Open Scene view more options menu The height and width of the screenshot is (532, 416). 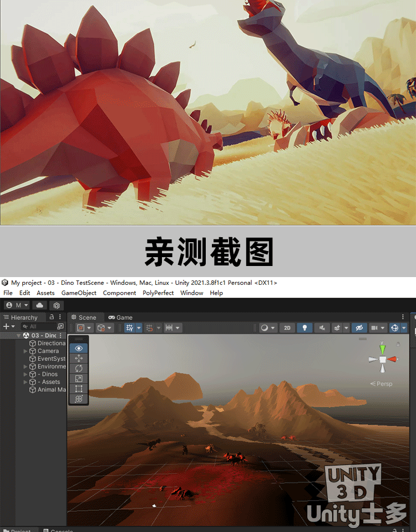pyautogui.click(x=403, y=317)
